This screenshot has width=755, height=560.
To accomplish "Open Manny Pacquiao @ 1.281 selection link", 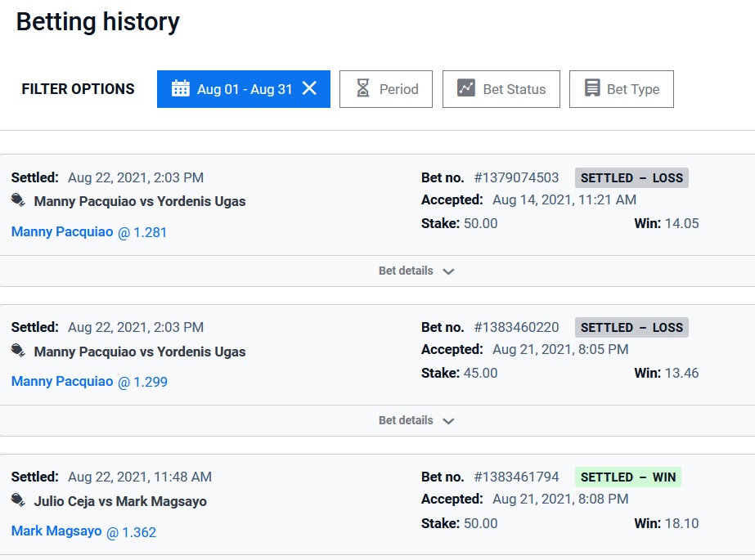I will click(89, 232).
